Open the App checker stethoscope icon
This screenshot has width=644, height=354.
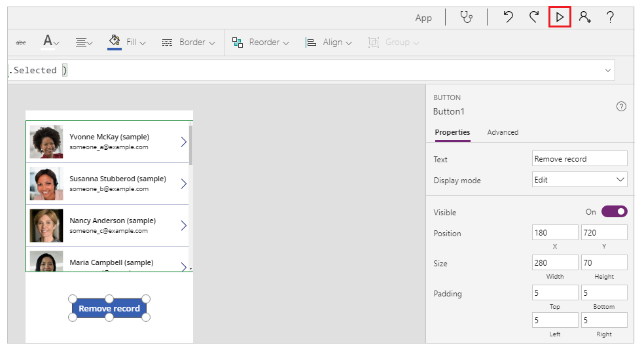[466, 18]
